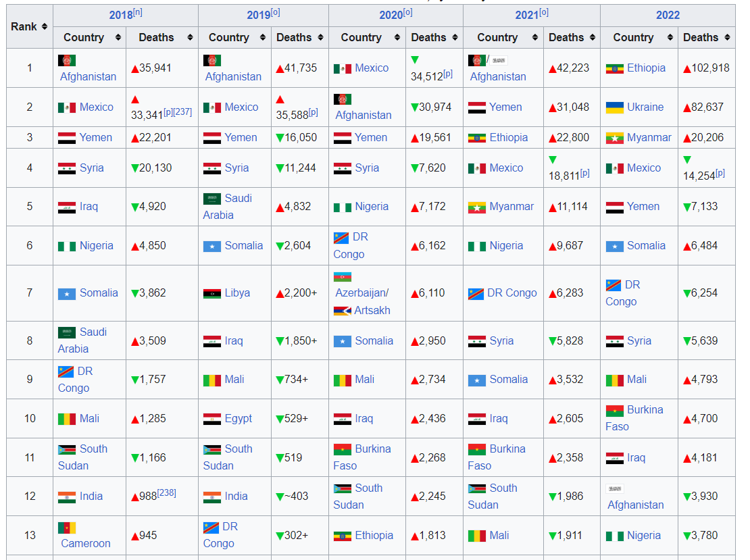This screenshot has height=560, width=750.
Task: Open footnote n next to 2018
Action: click(x=138, y=12)
